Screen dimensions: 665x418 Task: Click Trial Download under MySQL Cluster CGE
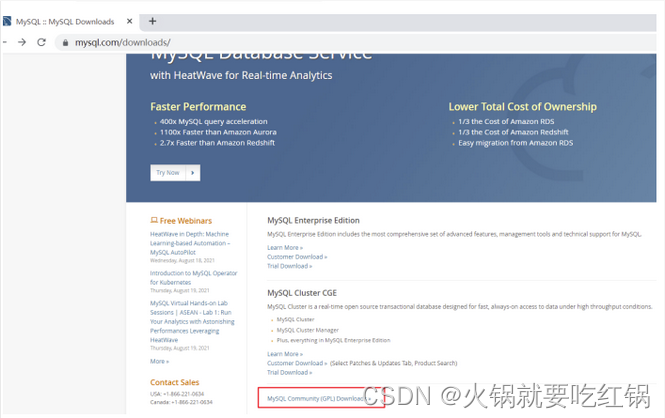pos(289,372)
